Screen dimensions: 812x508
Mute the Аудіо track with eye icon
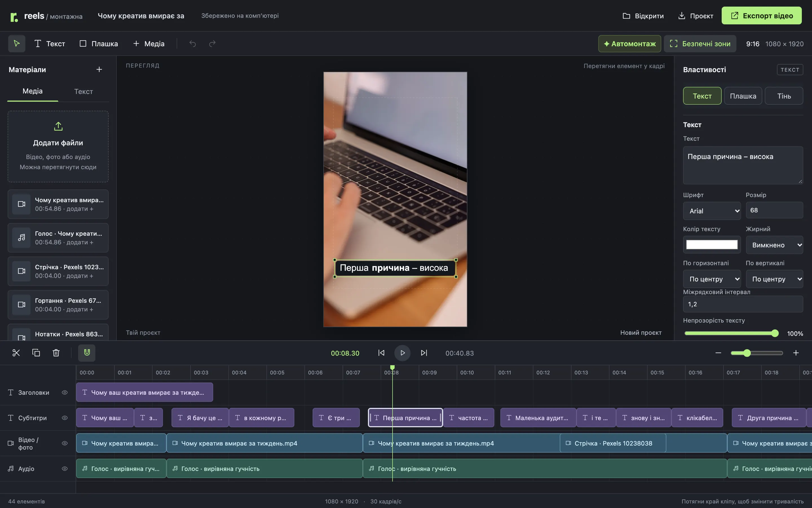[x=65, y=469]
